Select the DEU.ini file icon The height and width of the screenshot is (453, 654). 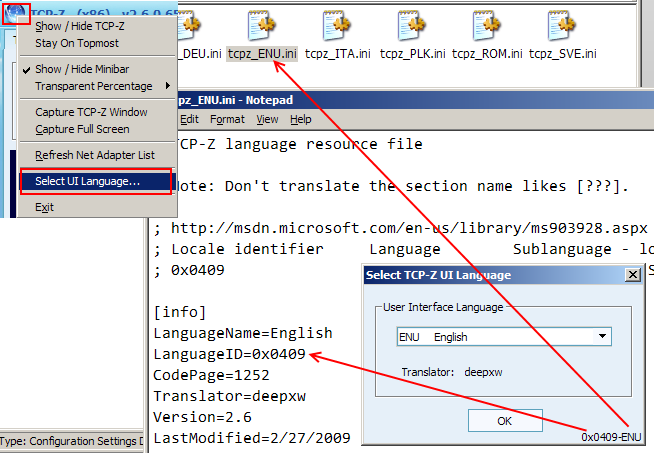(x=190, y=26)
